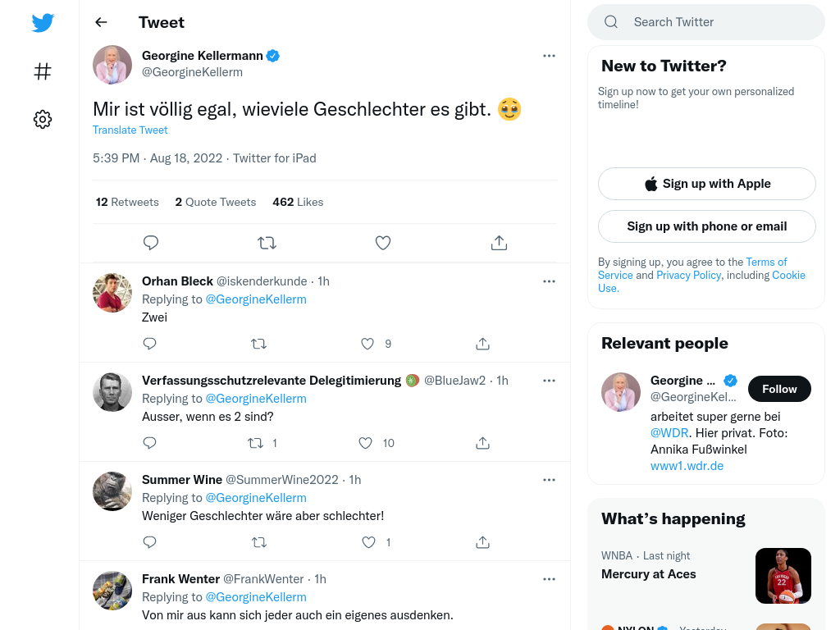This screenshot has height=630, width=840.
Task: Like the main tweet with heart icon
Action: tap(382, 243)
